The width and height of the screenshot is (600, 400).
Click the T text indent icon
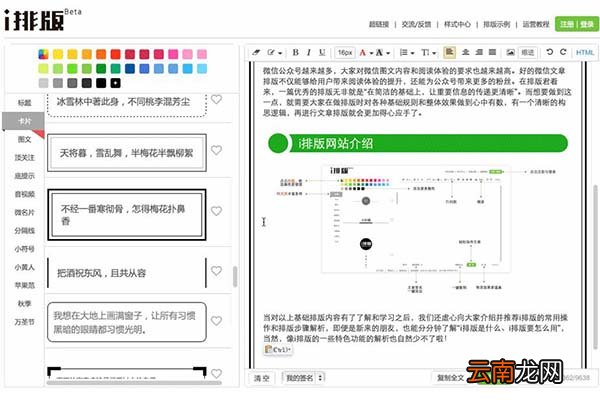(x=425, y=52)
